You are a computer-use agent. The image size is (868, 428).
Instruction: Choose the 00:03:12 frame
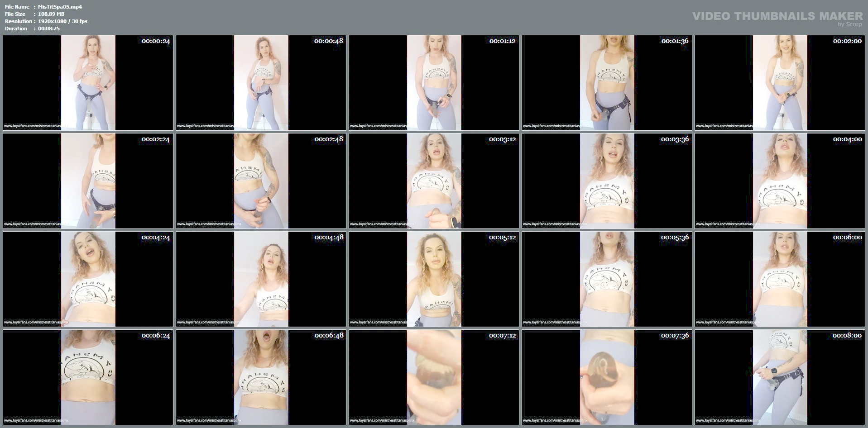coord(434,181)
